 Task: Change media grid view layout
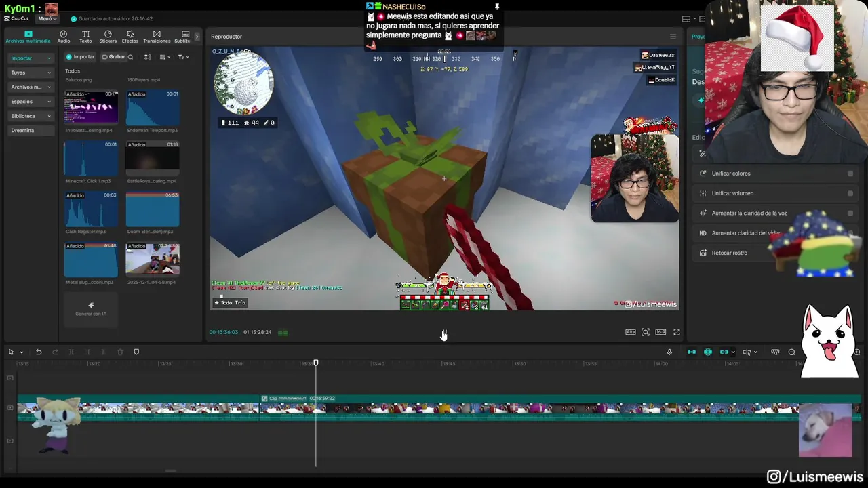pyautogui.click(x=148, y=57)
